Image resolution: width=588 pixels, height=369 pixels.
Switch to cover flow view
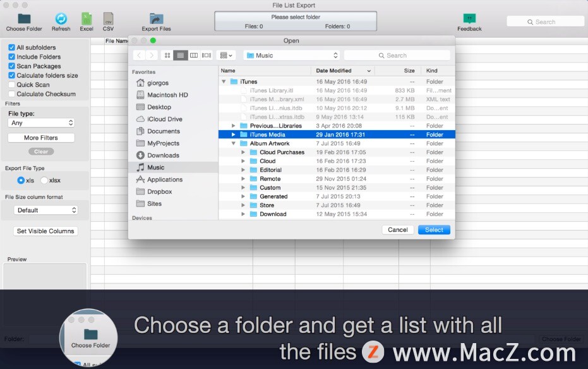[207, 56]
